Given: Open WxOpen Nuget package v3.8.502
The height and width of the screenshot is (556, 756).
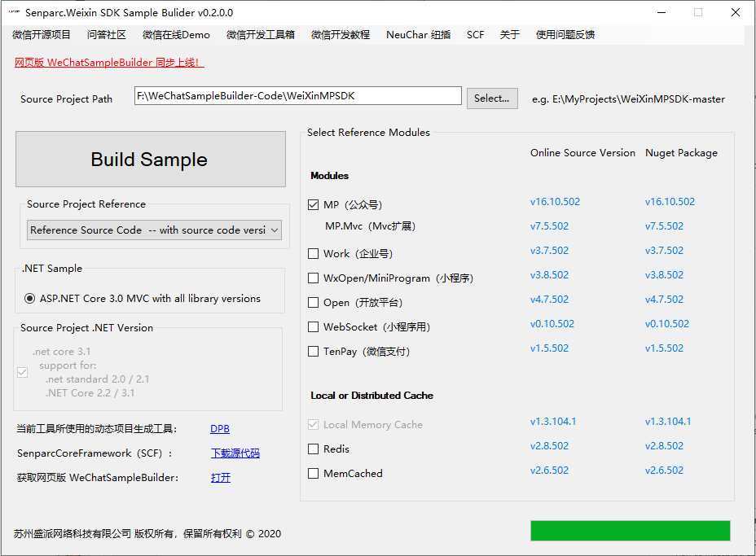Looking at the screenshot, I should tap(664, 275).
